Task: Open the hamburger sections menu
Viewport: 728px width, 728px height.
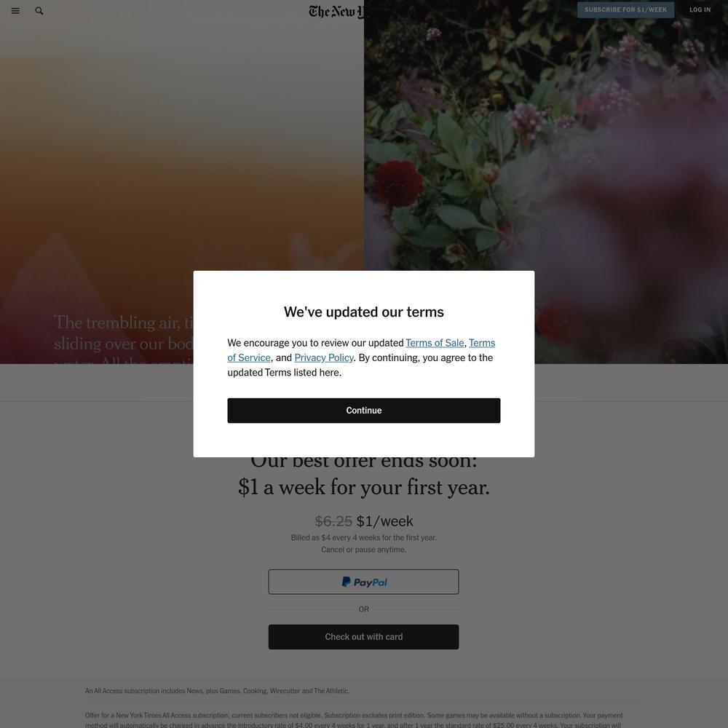Action: click(15, 11)
